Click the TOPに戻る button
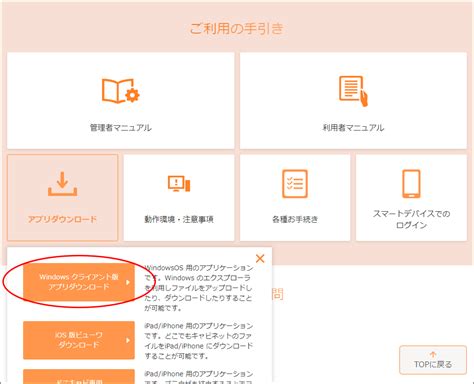The height and width of the screenshot is (384, 474). 433,360
